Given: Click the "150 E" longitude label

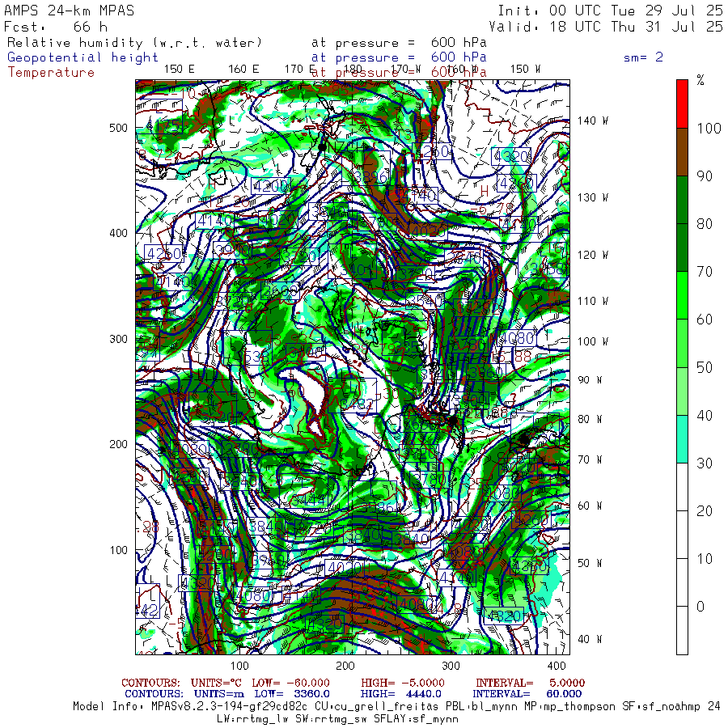Looking at the screenshot, I should (180, 70).
